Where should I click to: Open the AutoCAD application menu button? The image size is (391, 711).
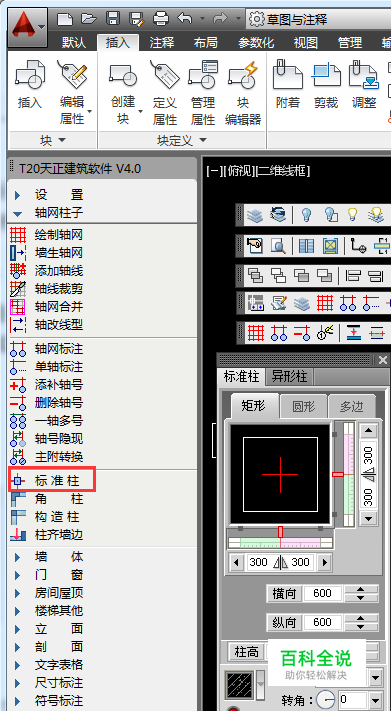(28, 27)
